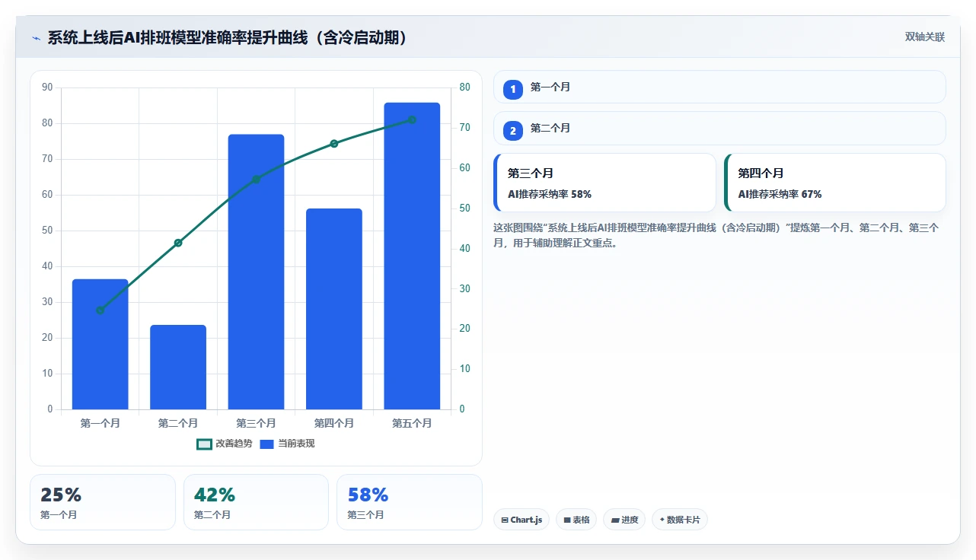Click the blue 当前表现 legend swatch

click(x=266, y=444)
